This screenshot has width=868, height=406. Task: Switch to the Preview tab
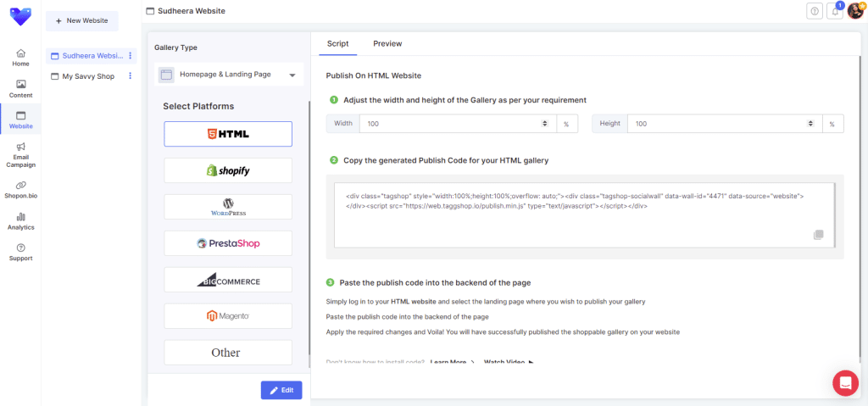387,43
